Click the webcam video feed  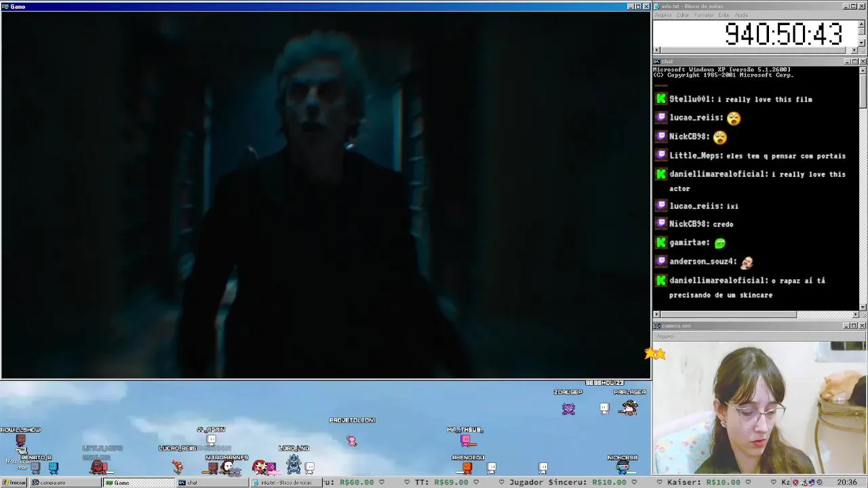(759, 407)
